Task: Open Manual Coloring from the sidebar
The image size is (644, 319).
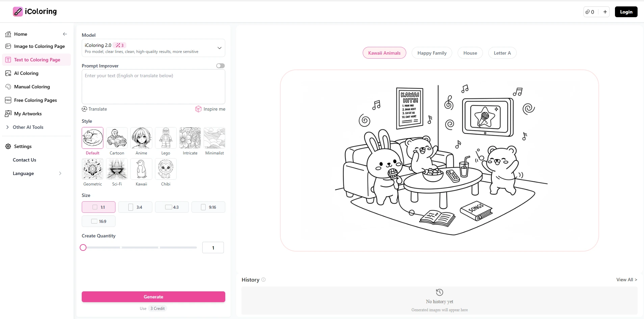Action: coord(8,87)
